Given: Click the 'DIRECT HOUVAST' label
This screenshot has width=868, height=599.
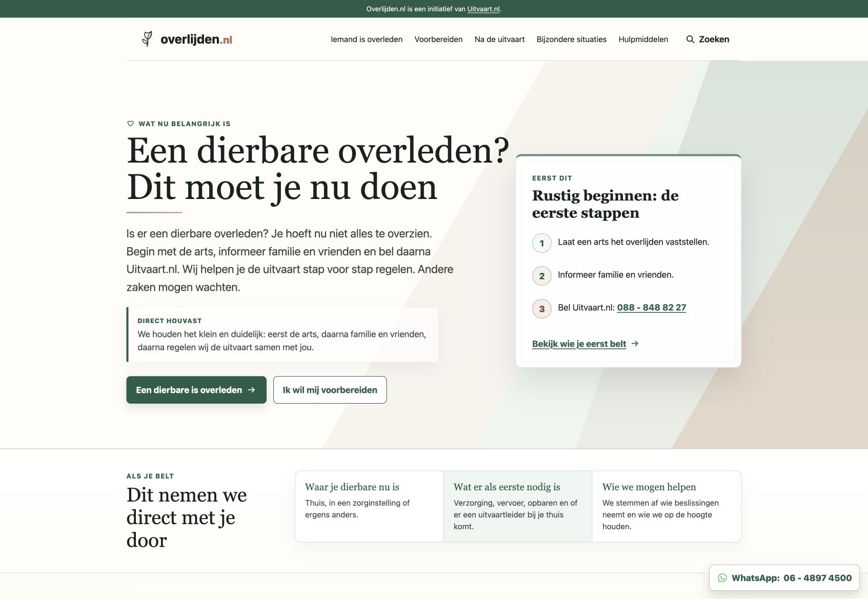Looking at the screenshot, I should (x=170, y=321).
